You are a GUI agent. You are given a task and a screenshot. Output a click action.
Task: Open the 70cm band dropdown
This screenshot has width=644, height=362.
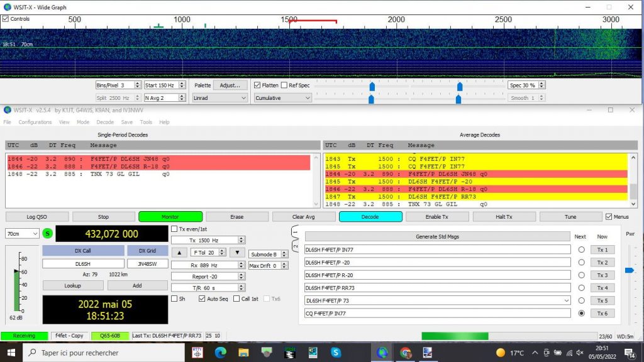22,234
